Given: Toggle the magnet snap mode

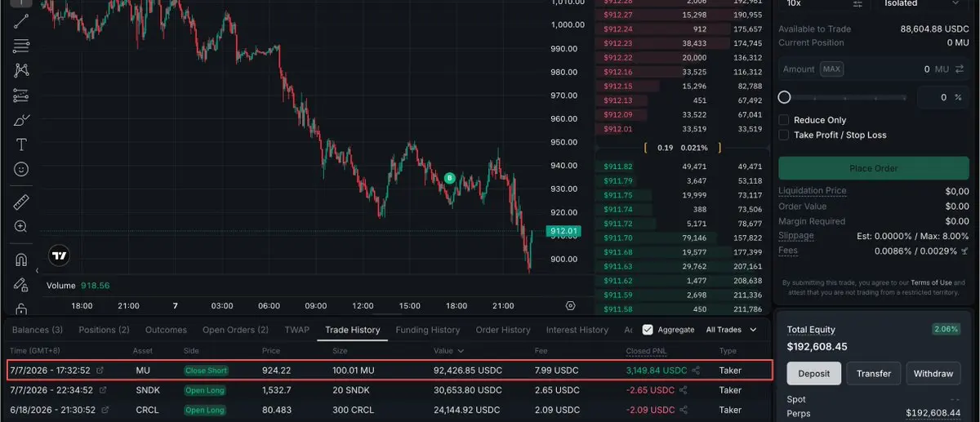Looking at the screenshot, I should pyautogui.click(x=22, y=260).
